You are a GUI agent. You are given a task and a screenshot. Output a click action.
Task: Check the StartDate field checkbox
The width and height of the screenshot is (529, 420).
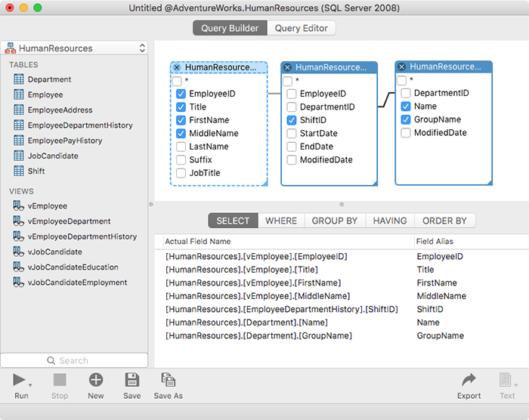coord(292,134)
